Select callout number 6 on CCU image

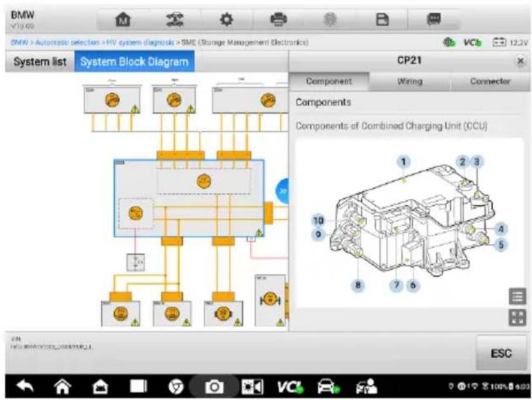[x=413, y=285]
